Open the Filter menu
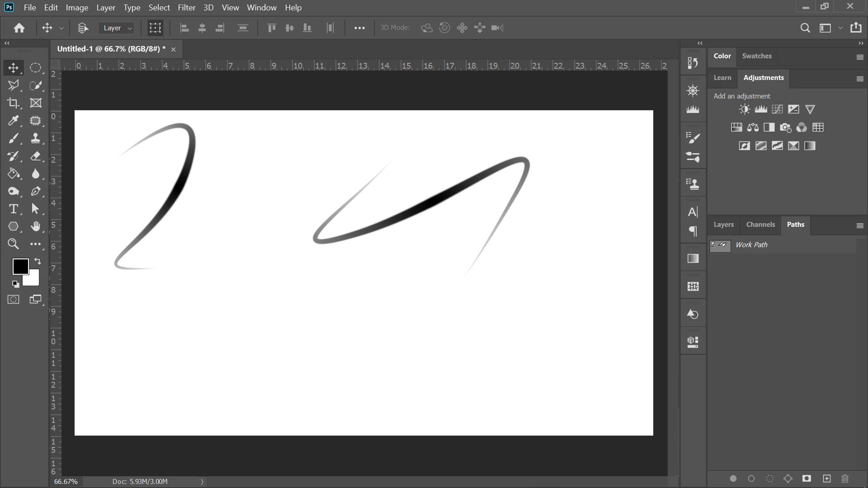This screenshot has width=868, height=488. (186, 8)
